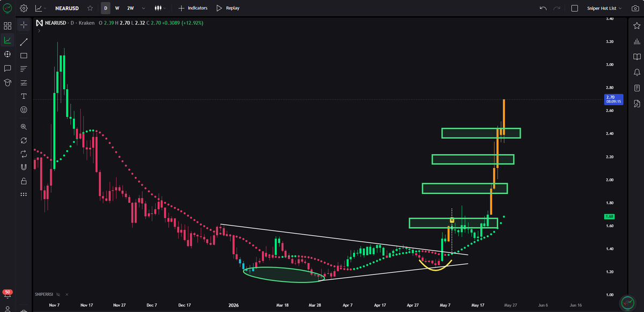
Task: Open the green chart view icon
Action: tap(8, 40)
